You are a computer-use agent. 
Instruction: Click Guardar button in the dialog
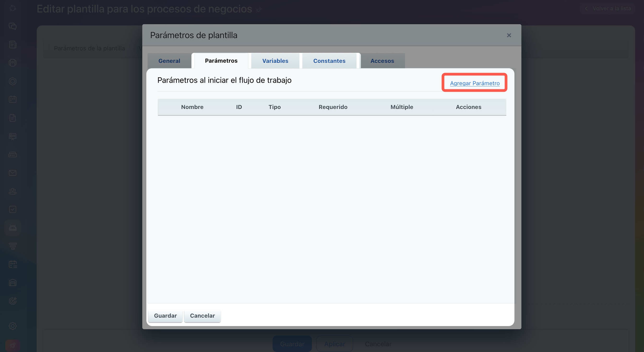[165, 316]
